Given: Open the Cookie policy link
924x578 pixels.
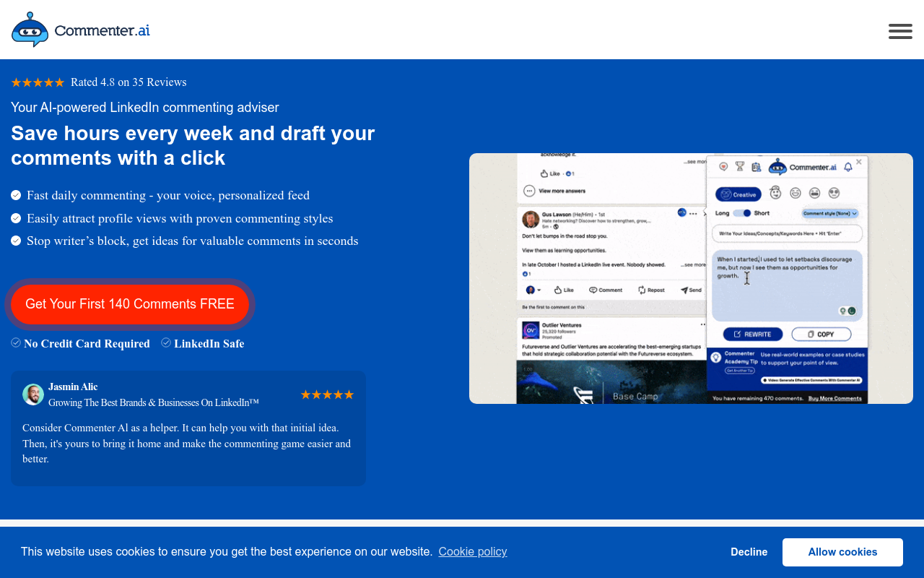Looking at the screenshot, I should coord(473,552).
